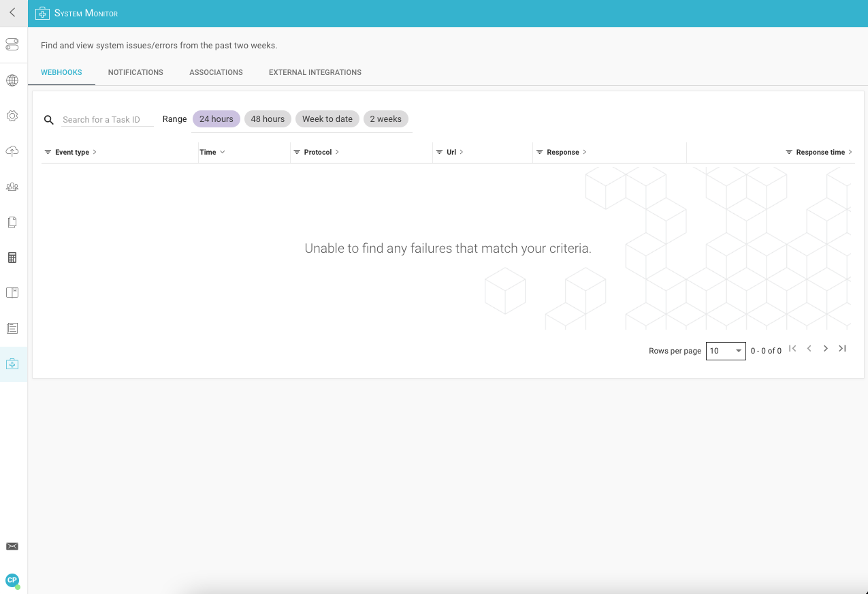Screen dimensions: 868x594
Task: Switch to the Notifications tab
Action: click(x=135, y=72)
